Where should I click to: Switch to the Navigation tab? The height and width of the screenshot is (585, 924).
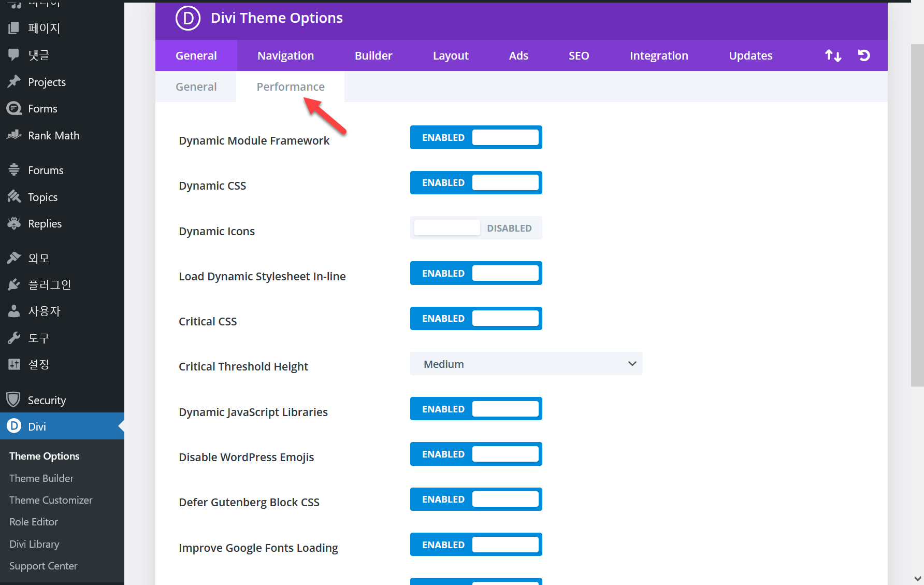coord(285,55)
